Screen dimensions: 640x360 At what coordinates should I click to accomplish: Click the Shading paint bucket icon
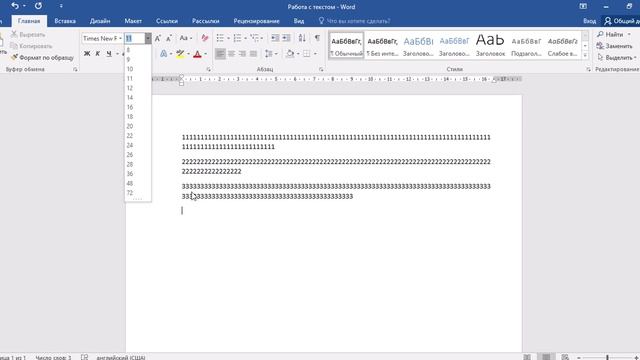(x=289, y=53)
